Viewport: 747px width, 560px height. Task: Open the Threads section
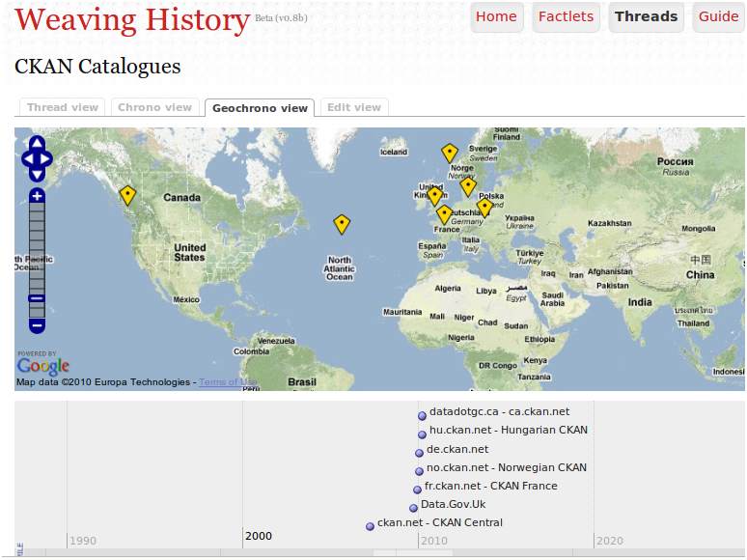point(646,16)
